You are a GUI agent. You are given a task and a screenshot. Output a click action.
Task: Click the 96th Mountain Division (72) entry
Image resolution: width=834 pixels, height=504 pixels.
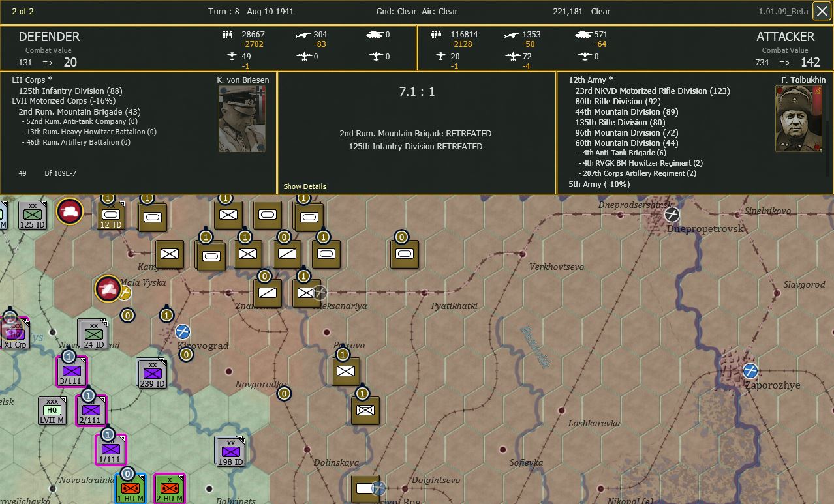[x=626, y=132]
